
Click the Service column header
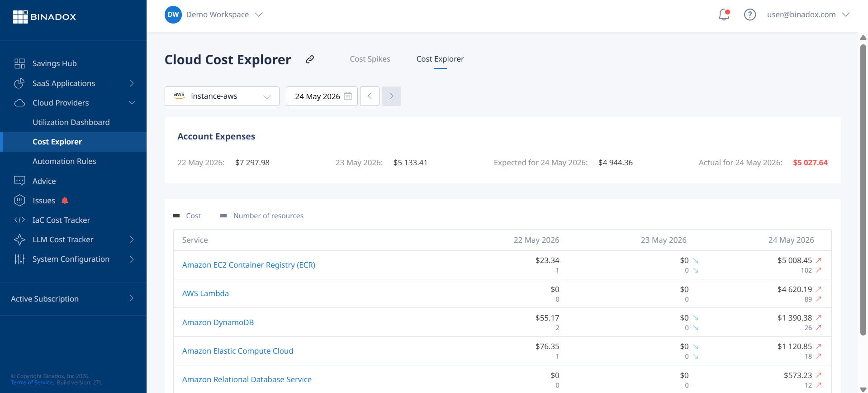[x=195, y=240]
